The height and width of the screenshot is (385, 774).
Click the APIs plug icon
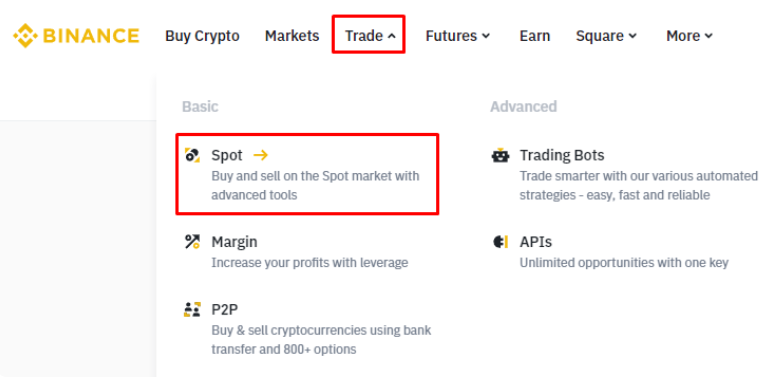500,242
